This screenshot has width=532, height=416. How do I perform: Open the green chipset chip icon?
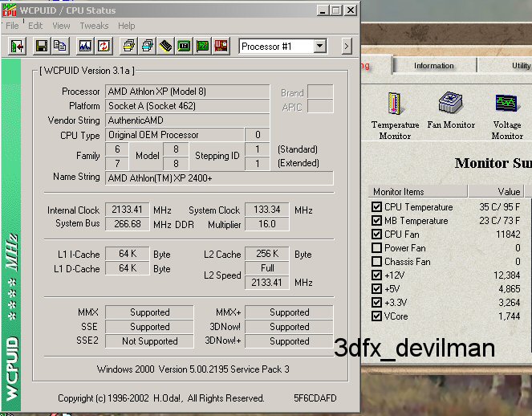(x=184, y=46)
